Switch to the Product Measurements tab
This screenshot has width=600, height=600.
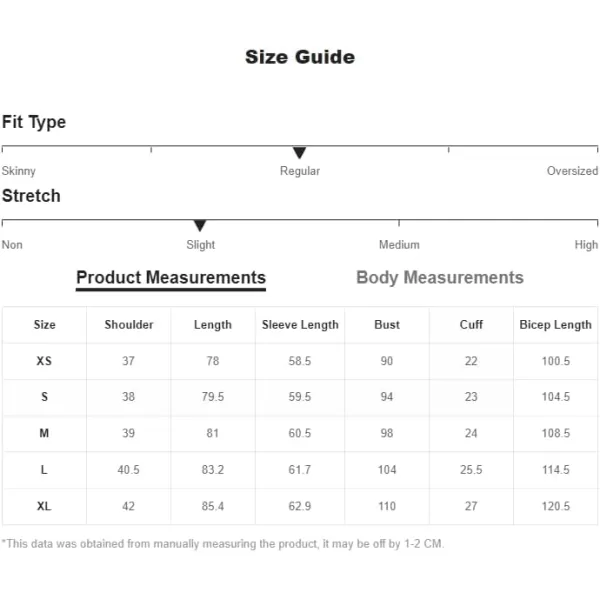click(171, 278)
